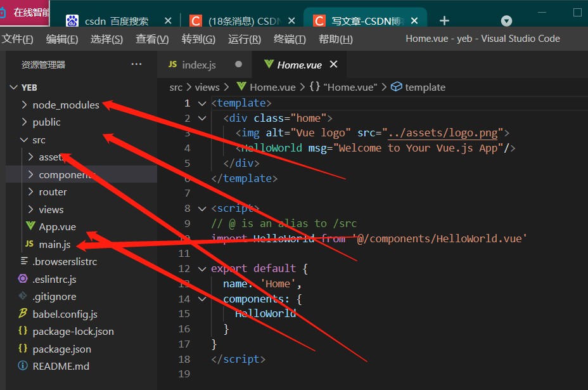Screen dimensions: 588x390
Task: Click template breadcrumb item
Action: [x=425, y=88]
